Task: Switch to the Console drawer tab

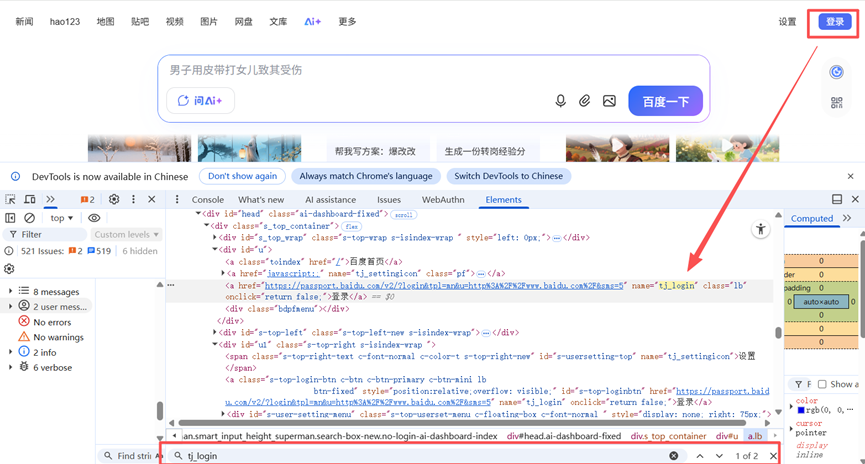Action: tap(207, 200)
